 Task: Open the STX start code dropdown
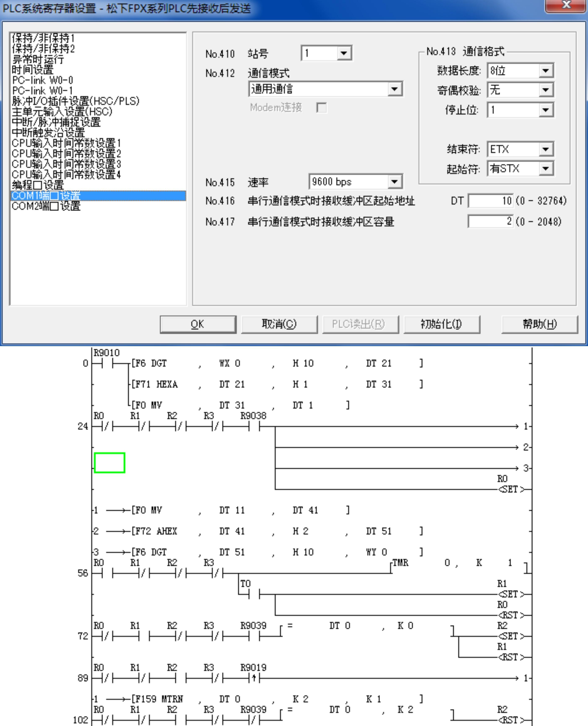pos(545,169)
